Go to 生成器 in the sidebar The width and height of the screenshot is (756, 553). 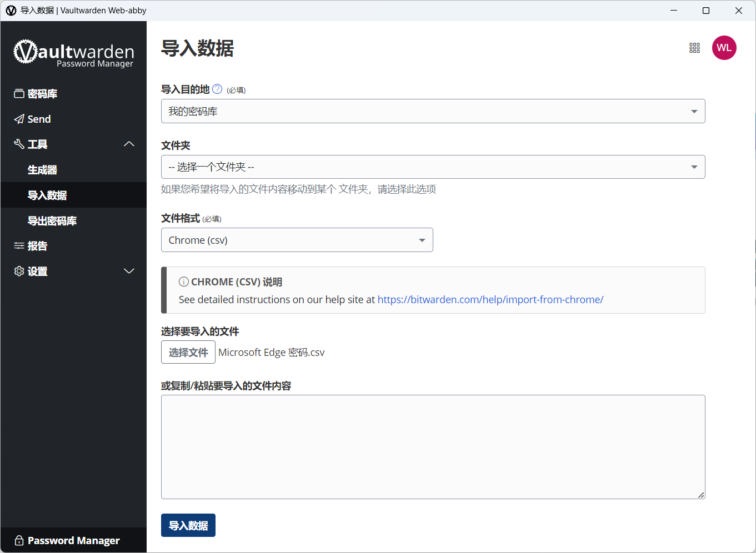(43, 170)
